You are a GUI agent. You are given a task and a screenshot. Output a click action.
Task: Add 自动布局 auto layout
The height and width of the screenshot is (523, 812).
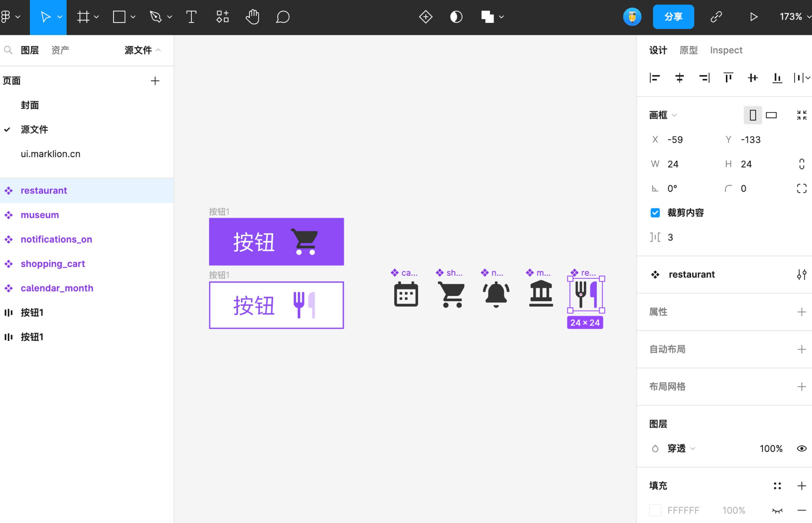(x=802, y=349)
